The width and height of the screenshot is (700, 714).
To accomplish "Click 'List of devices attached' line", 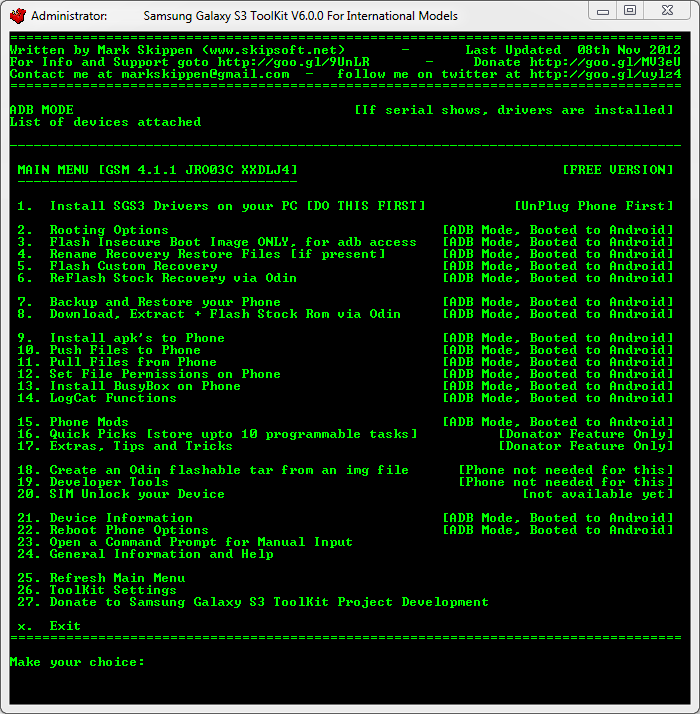I will (x=105, y=122).
